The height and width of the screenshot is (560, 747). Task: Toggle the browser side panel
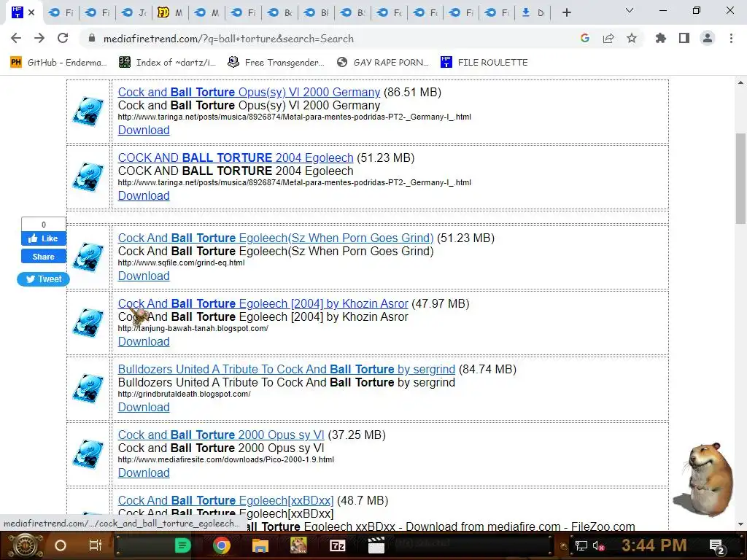point(684,38)
